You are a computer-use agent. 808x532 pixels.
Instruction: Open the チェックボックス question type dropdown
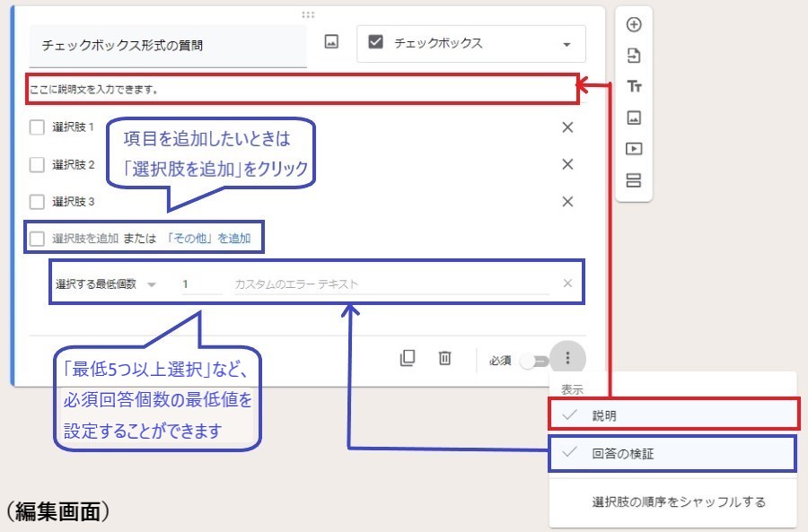(x=470, y=43)
